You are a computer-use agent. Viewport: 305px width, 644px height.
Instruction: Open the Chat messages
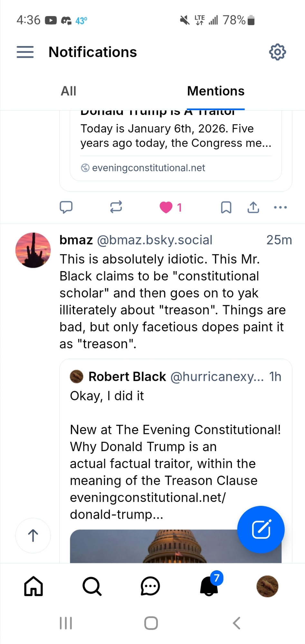click(150, 586)
